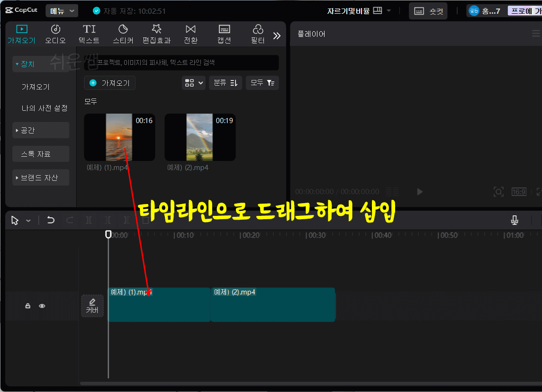Open the 오디오 (Audio) panel
Screen dimensions: 542x392
55,34
